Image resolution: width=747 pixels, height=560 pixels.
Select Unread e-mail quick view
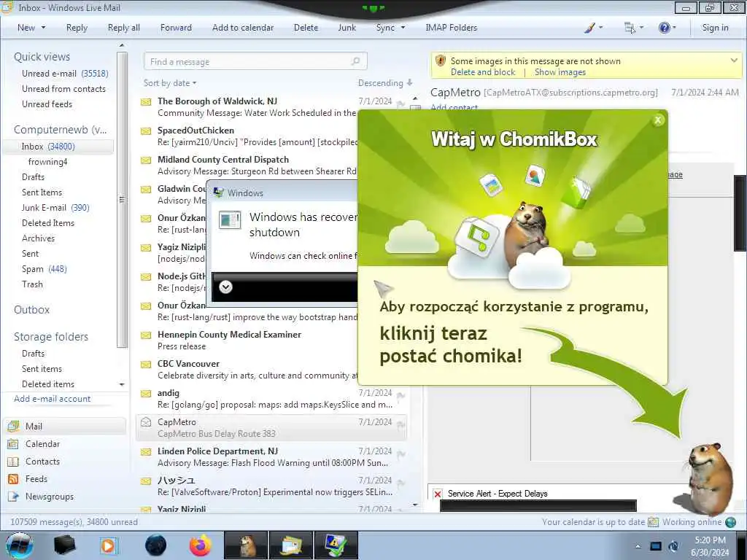click(65, 74)
